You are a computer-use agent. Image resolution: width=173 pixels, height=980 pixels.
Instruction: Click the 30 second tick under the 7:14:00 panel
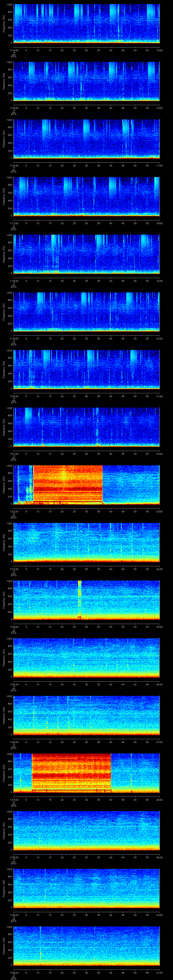[x=87, y=50]
